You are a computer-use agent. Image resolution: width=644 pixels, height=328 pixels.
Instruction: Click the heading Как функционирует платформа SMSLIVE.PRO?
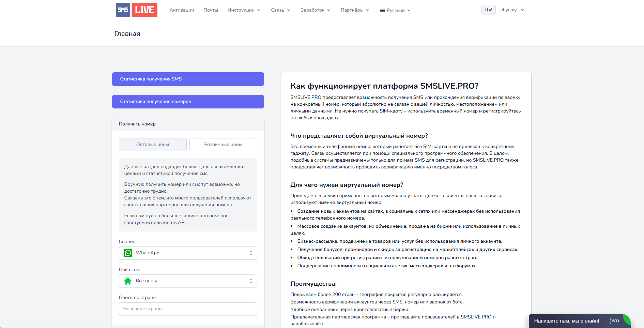coord(384,86)
